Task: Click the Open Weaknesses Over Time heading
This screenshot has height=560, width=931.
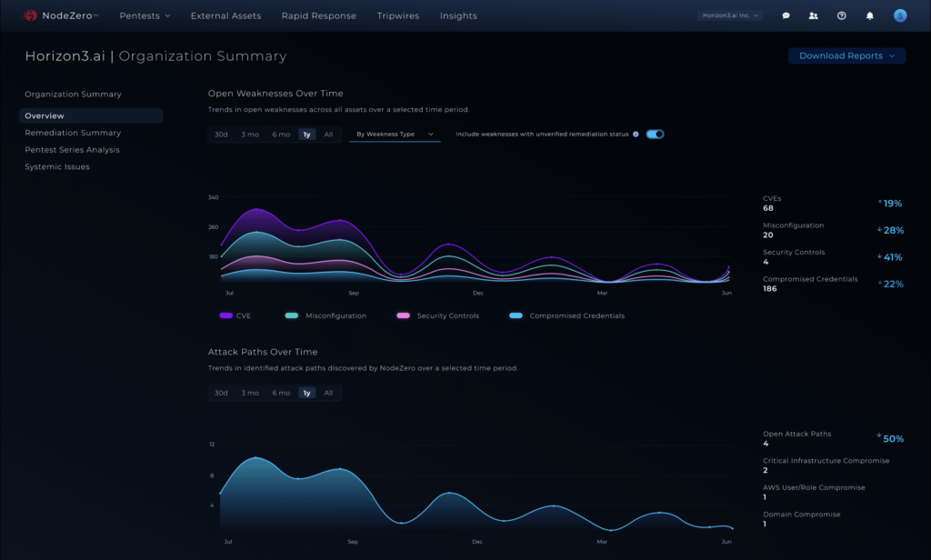Action: click(x=275, y=94)
